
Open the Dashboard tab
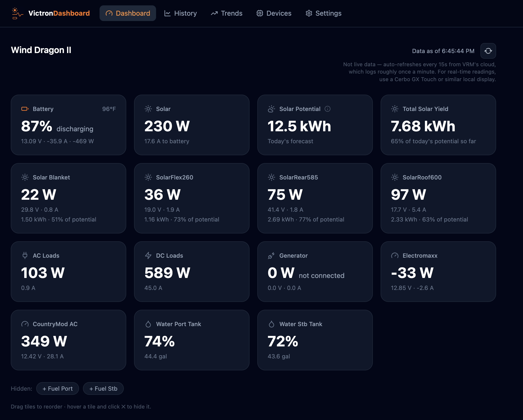(128, 13)
